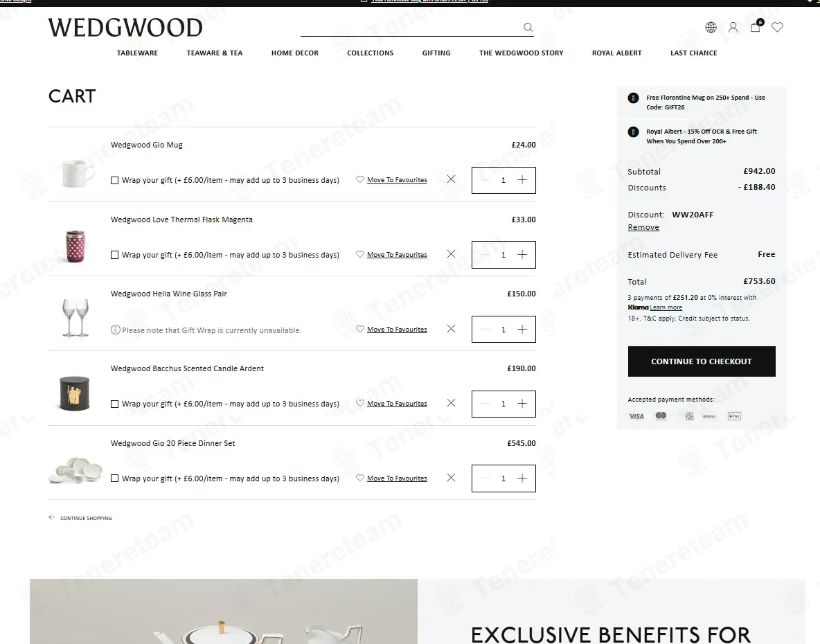
Task: Click the search magnifier icon
Action: [528, 27]
